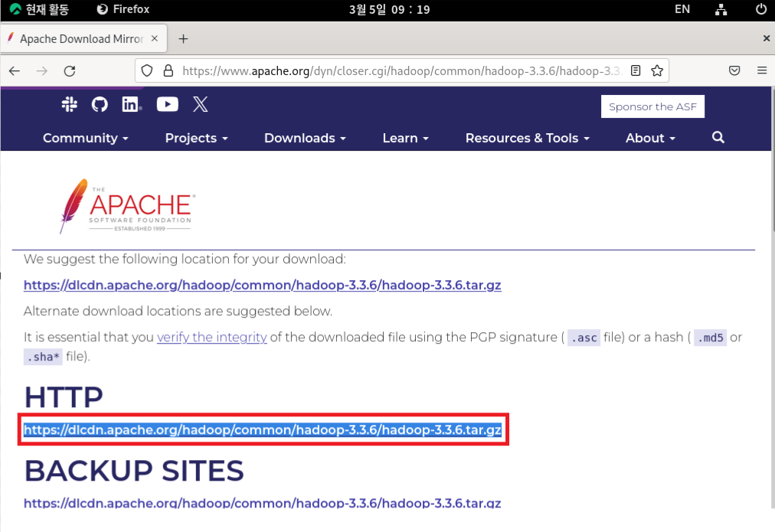The height and width of the screenshot is (532, 775).
Task: Expand the Projects dropdown menu
Action: click(x=196, y=138)
